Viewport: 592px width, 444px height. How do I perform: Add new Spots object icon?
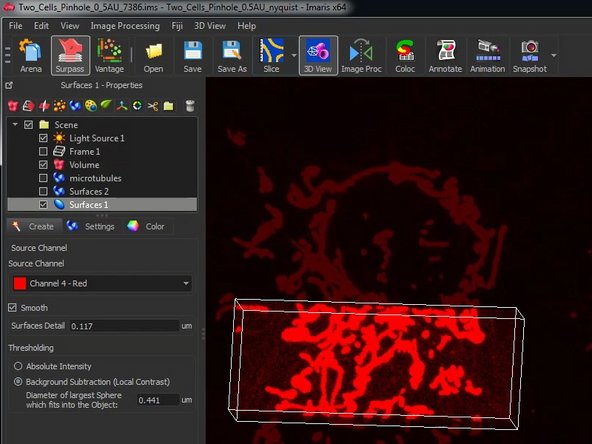60,106
